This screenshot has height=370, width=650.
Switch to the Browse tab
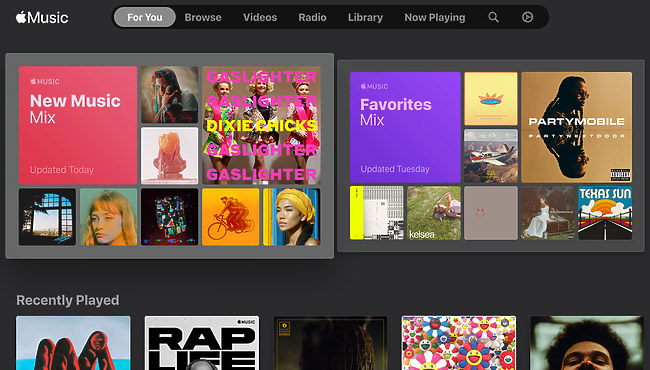(203, 17)
